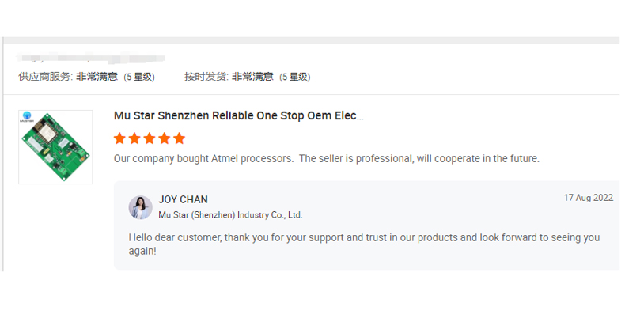Click the (5 星级) text after 按时发货

tap(295, 77)
